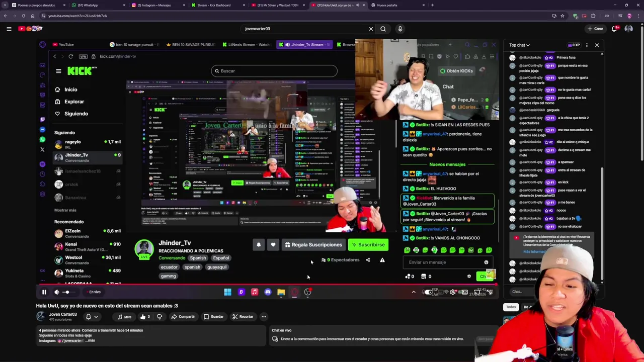Screen dimensions: 644x362
Task: Open the Chrome three-dot menu
Action: point(638,16)
